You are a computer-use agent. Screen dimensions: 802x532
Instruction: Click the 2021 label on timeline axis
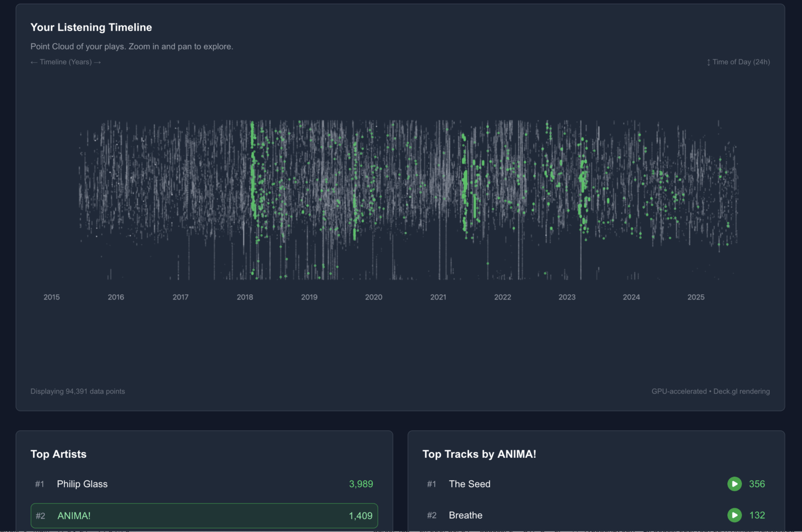coord(438,297)
